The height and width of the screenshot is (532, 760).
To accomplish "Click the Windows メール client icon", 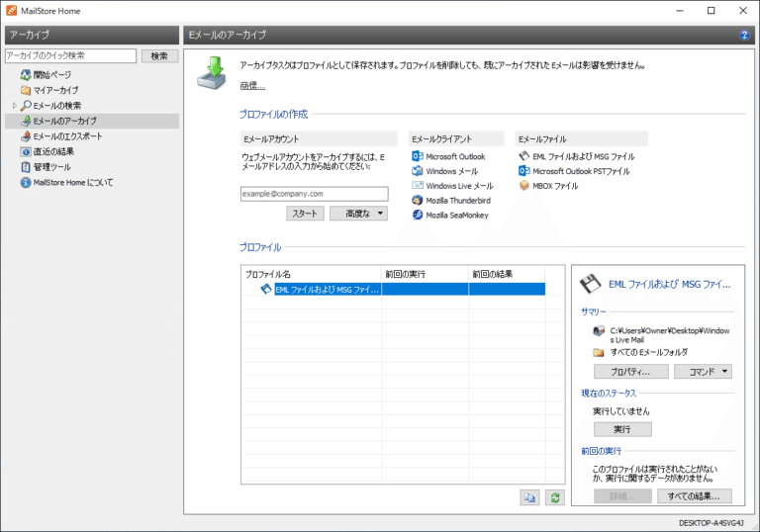I will [x=418, y=170].
